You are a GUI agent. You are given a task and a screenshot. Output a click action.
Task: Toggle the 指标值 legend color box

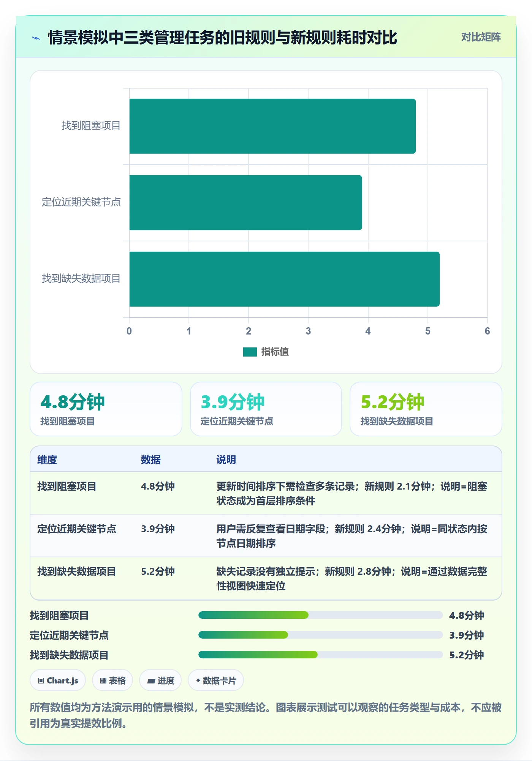[x=250, y=352]
